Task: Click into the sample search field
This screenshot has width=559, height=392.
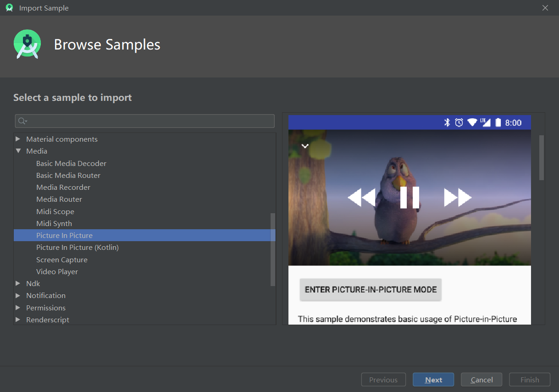Action: pyautogui.click(x=145, y=121)
